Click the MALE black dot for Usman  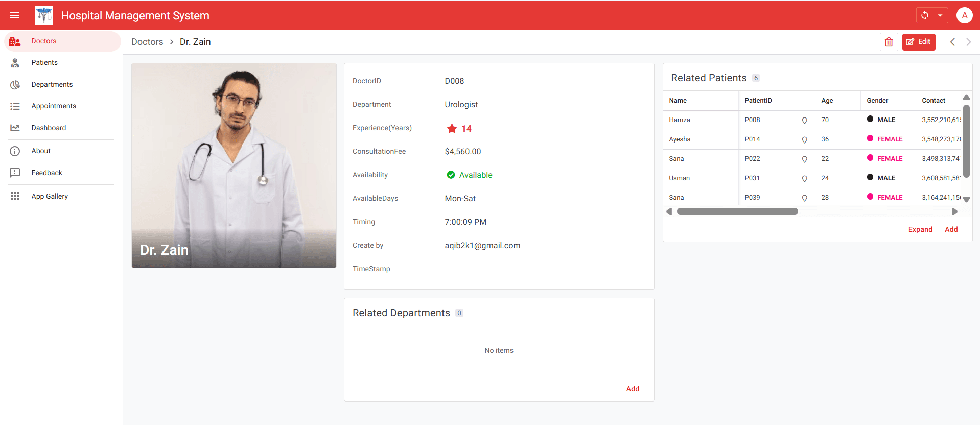(870, 177)
